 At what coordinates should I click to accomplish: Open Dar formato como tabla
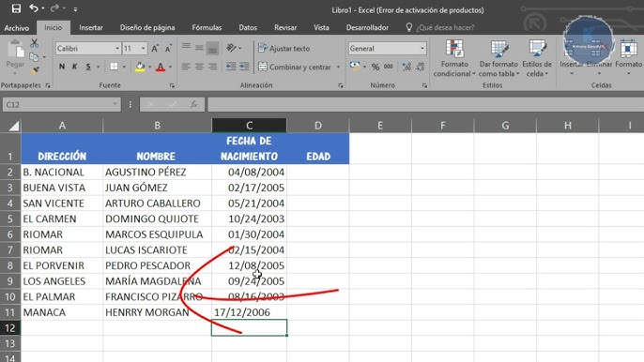(498, 58)
